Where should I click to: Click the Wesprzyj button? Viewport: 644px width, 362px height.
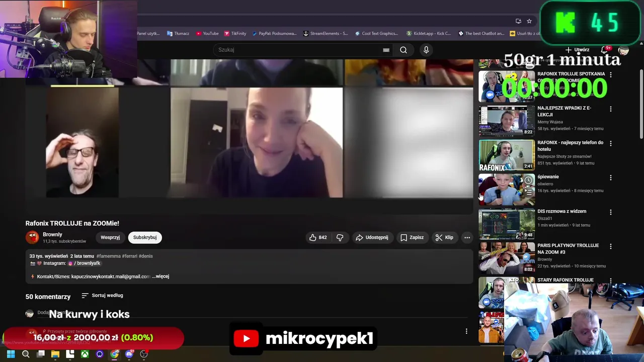[x=110, y=237]
